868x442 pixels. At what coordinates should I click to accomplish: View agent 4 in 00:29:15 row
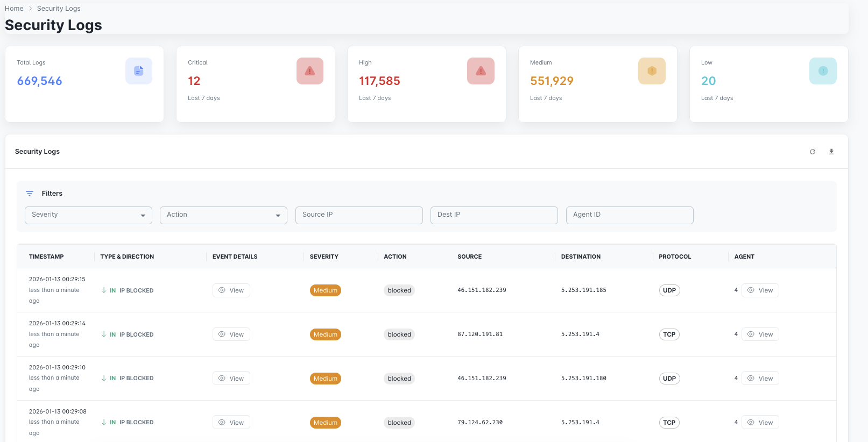pyautogui.click(x=760, y=290)
